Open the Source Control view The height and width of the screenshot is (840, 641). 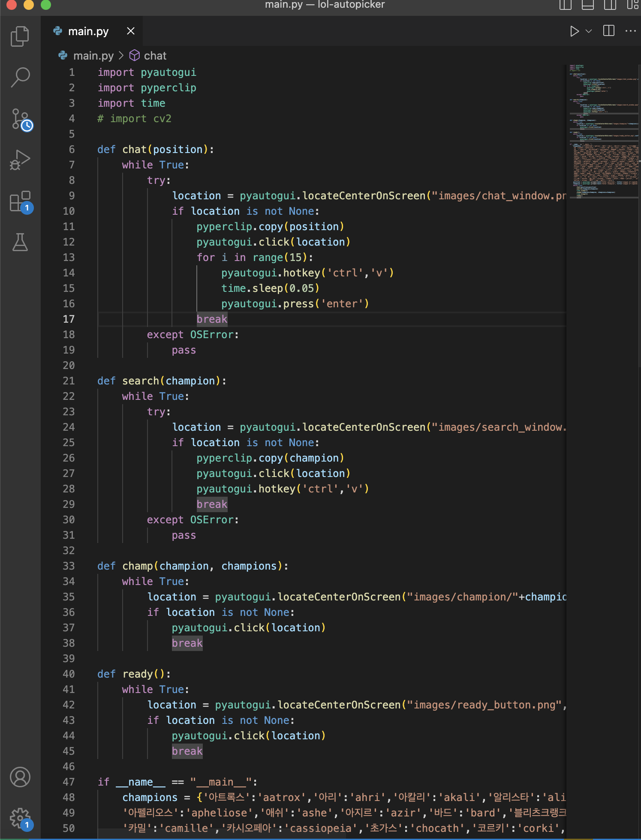21,119
